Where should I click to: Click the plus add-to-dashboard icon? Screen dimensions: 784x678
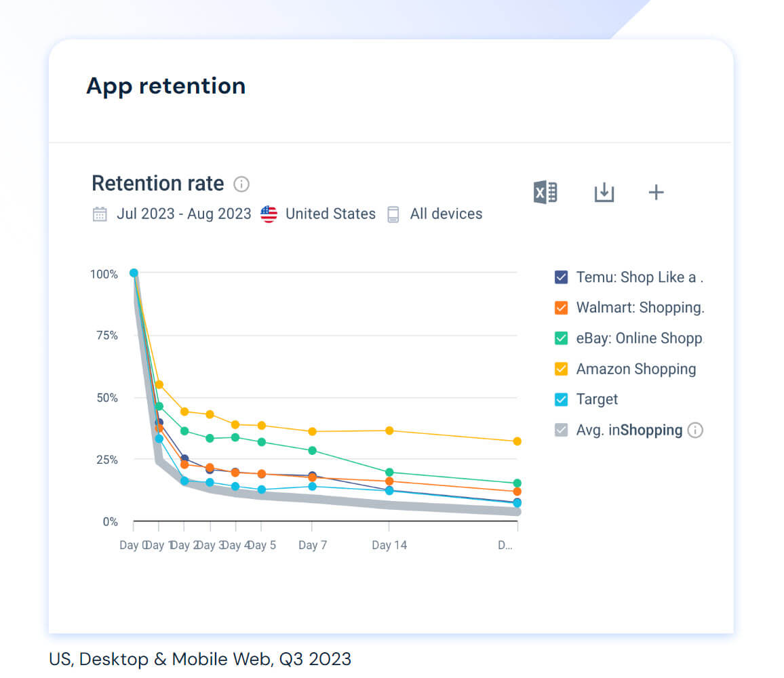tap(656, 193)
